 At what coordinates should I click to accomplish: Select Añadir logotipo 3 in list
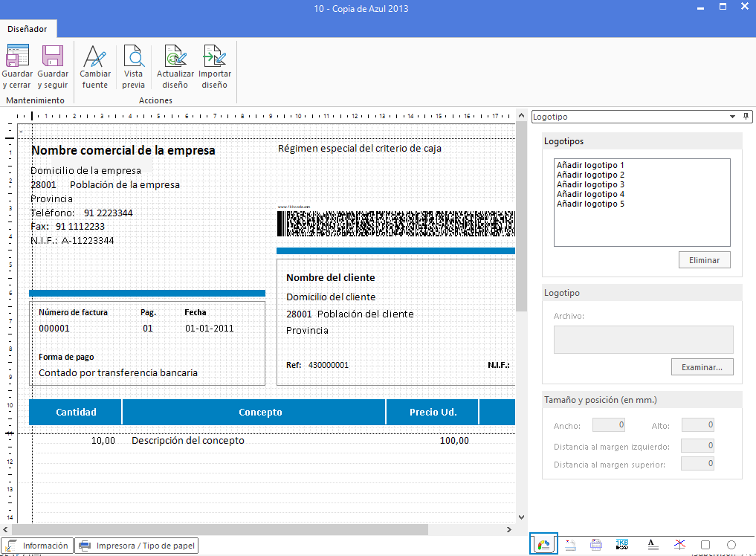point(590,184)
